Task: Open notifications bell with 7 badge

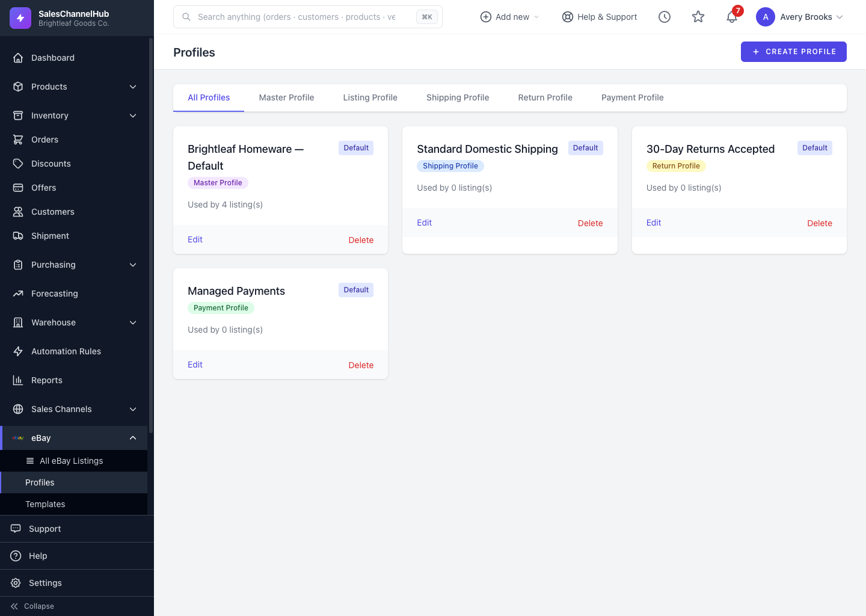Action: click(x=732, y=16)
